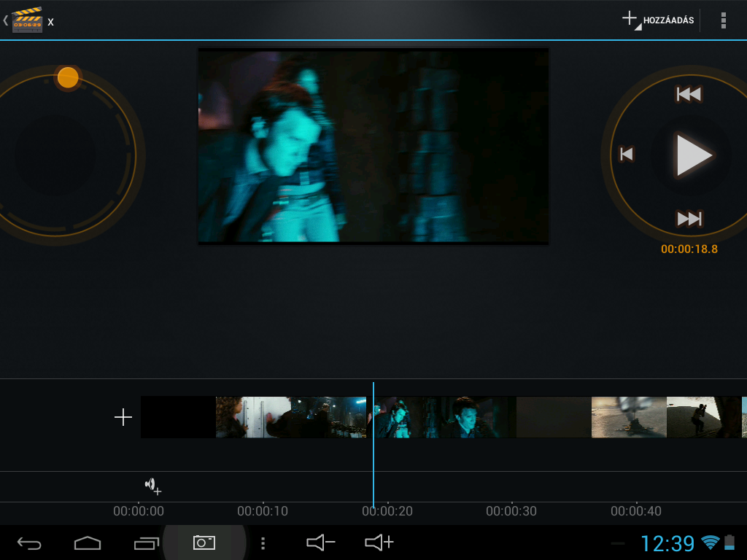Open the recent apps button
Screen dimensions: 747x560
click(x=146, y=542)
